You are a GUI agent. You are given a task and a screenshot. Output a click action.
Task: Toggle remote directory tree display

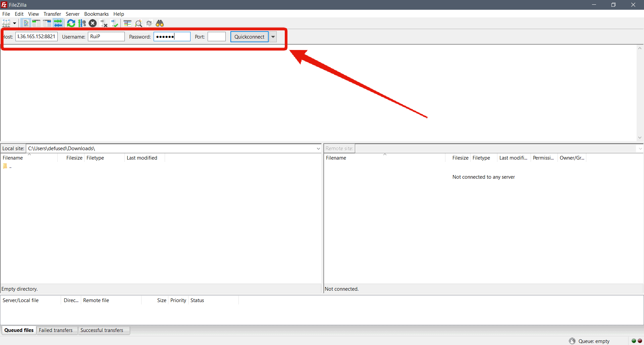(47, 23)
